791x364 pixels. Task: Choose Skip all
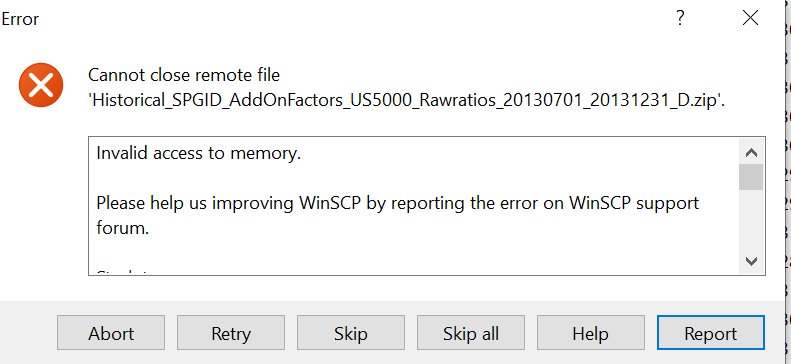(471, 333)
